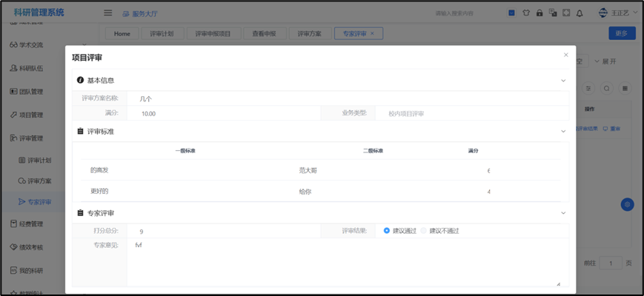Toggle fullscreen mode icon
The width and height of the screenshot is (644, 296).
[x=565, y=13]
